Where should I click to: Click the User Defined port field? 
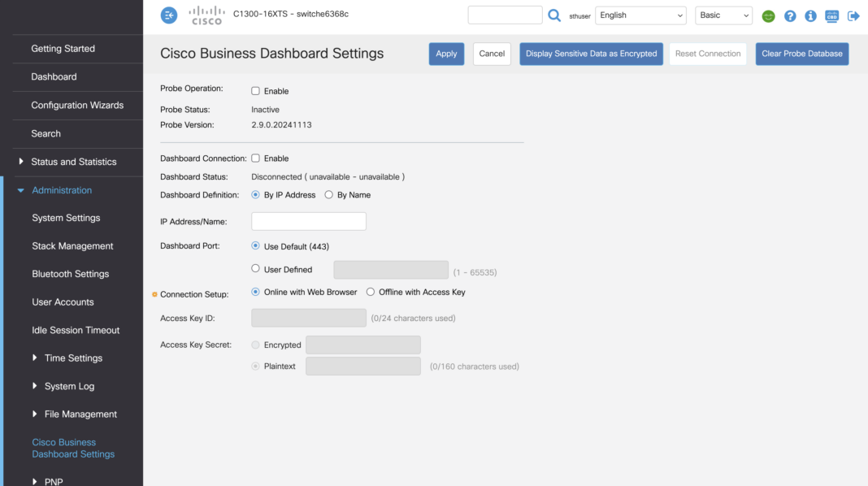(x=391, y=270)
